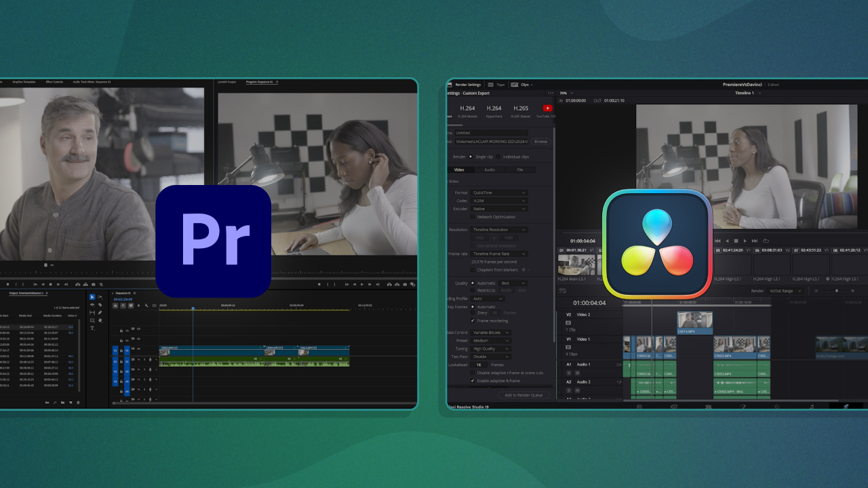This screenshot has height=488, width=868.
Task: Select the Individual clips radio button
Action: (x=498, y=157)
